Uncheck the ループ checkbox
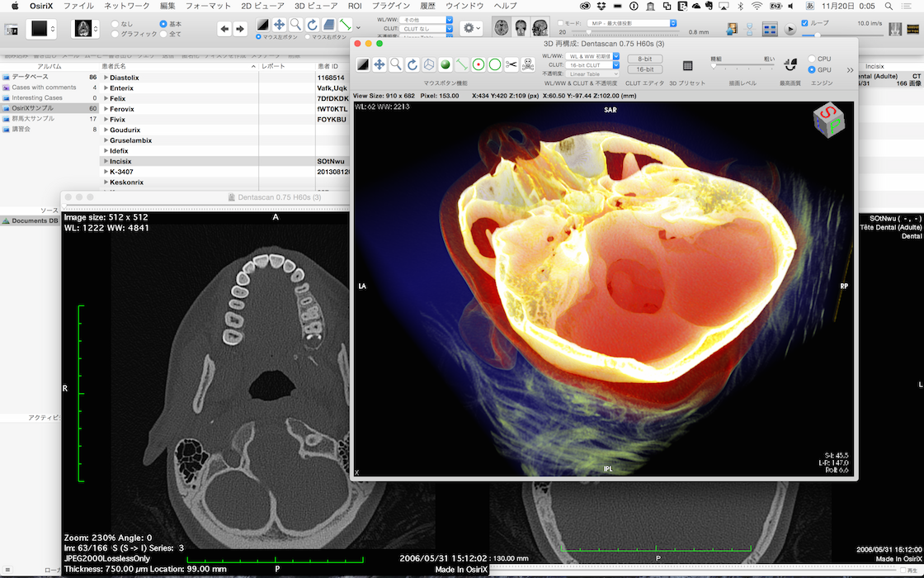924x578 pixels. pyautogui.click(x=805, y=23)
